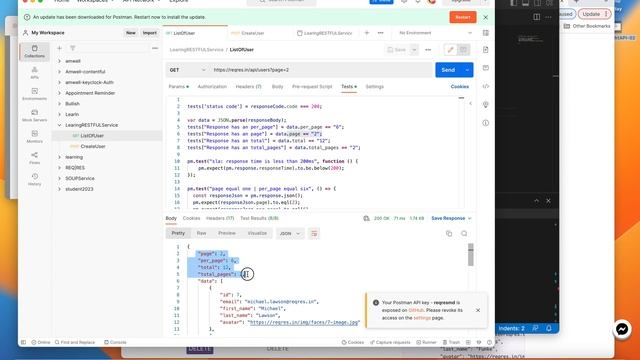Switch to the request Settings tab
The height and width of the screenshot is (360, 640).
pos(374,87)
